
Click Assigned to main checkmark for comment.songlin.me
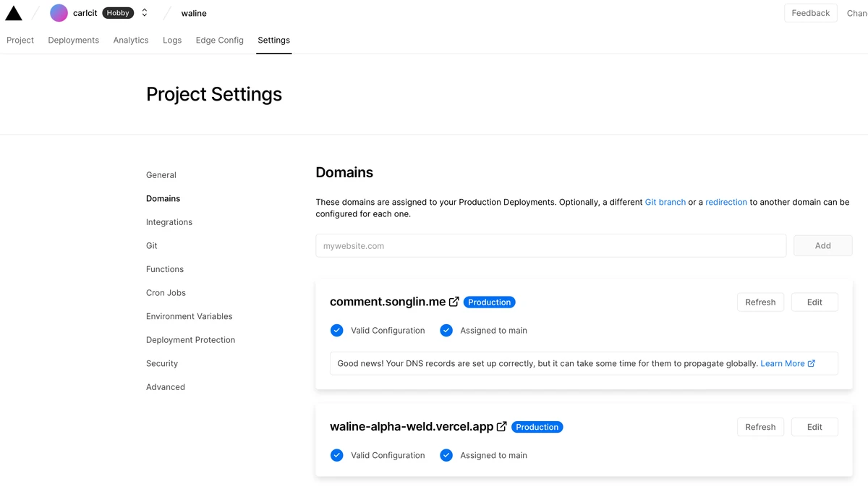click(x=446, y=331)
